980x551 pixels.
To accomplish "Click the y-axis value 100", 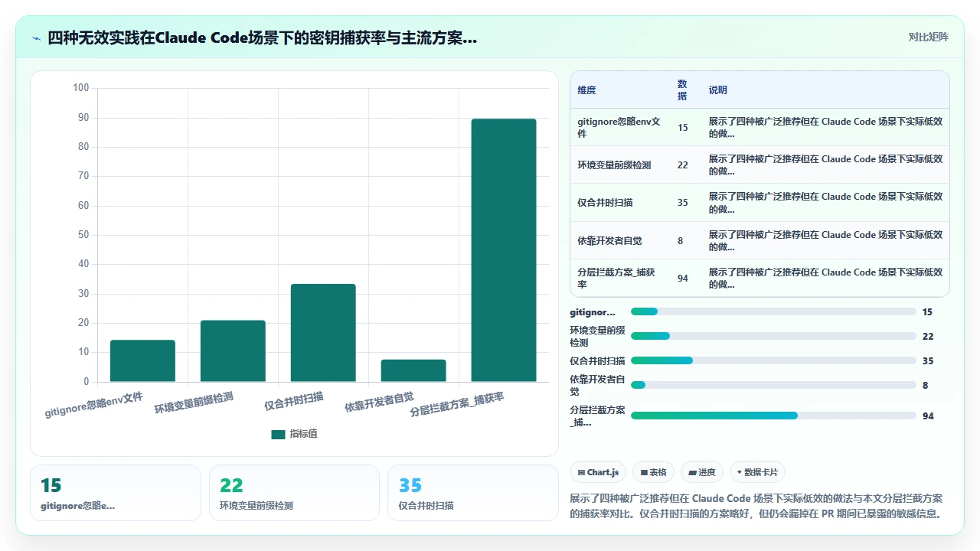I will pyautogui.click(x=80, y=88).
